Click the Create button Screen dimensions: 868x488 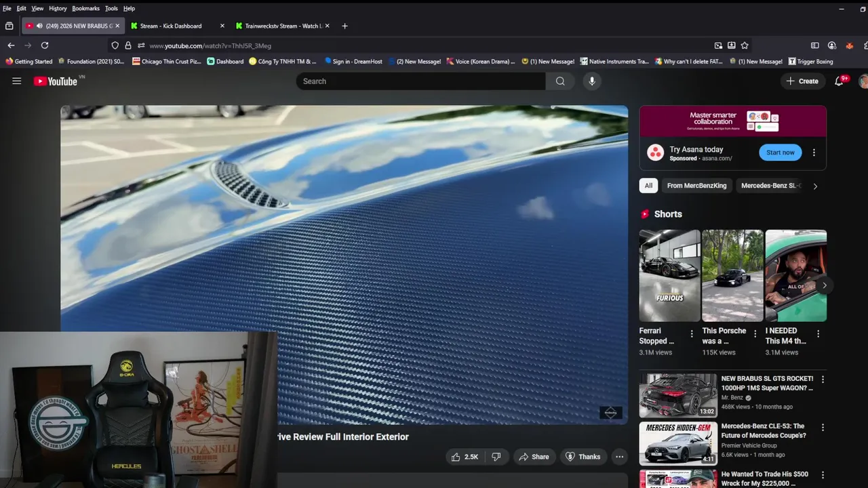(x=802, y=81)
